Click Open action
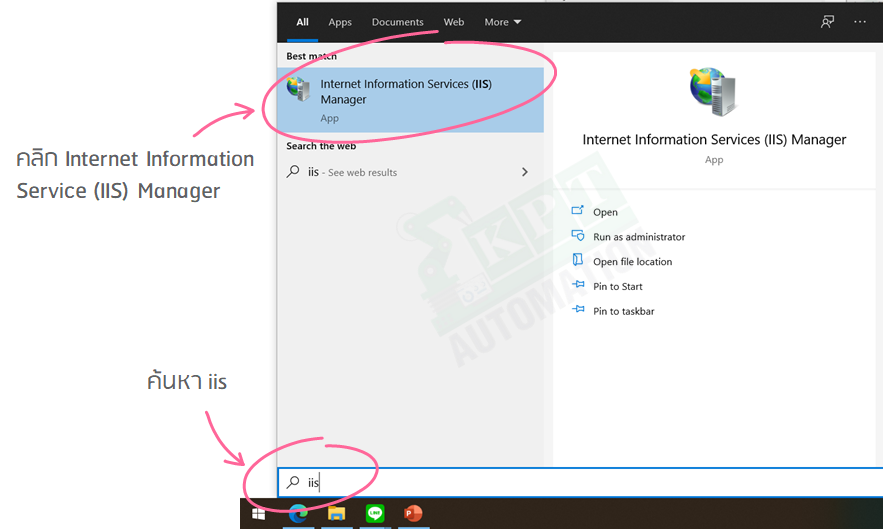 click(x=605, y=212)
